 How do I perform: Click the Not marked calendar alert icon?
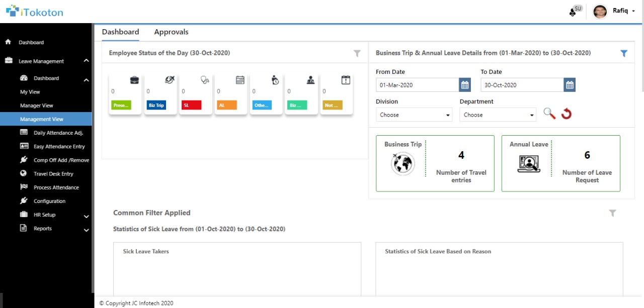(x=346, y=80)
